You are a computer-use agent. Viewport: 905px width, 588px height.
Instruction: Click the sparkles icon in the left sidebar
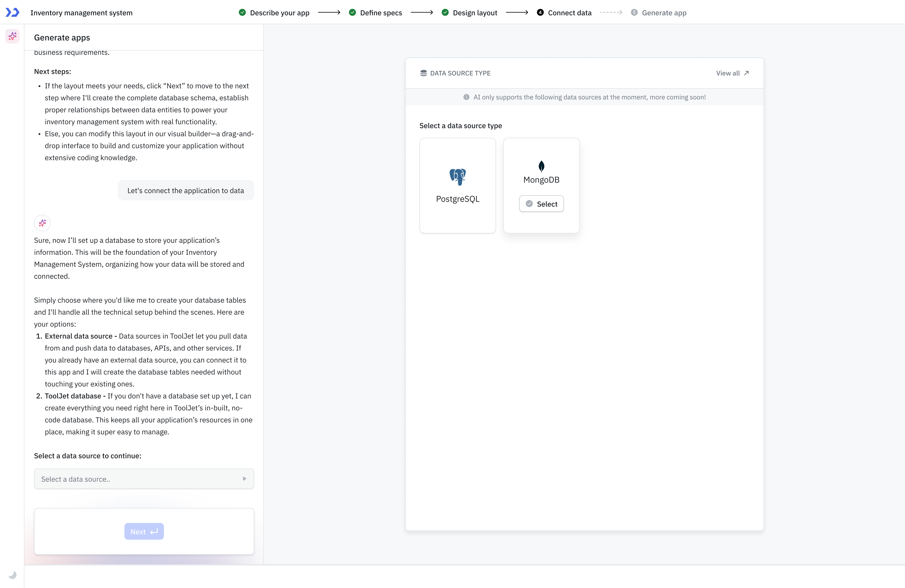[13, 37]
